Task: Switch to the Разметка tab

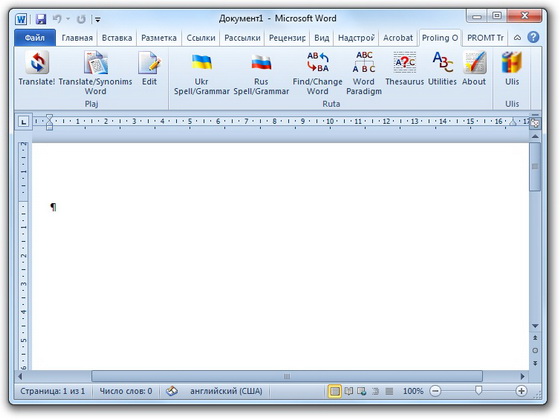Action: 159,38
